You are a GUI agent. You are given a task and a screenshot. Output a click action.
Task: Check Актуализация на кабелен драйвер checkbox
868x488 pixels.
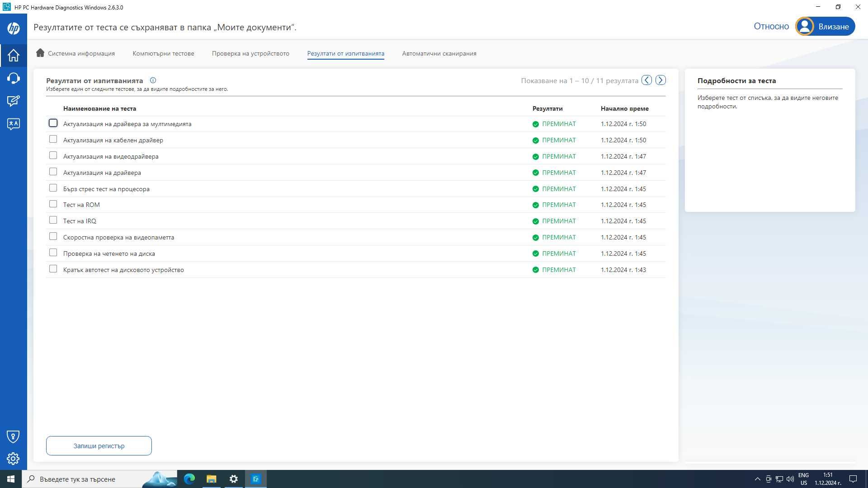(x=53, y=139)
